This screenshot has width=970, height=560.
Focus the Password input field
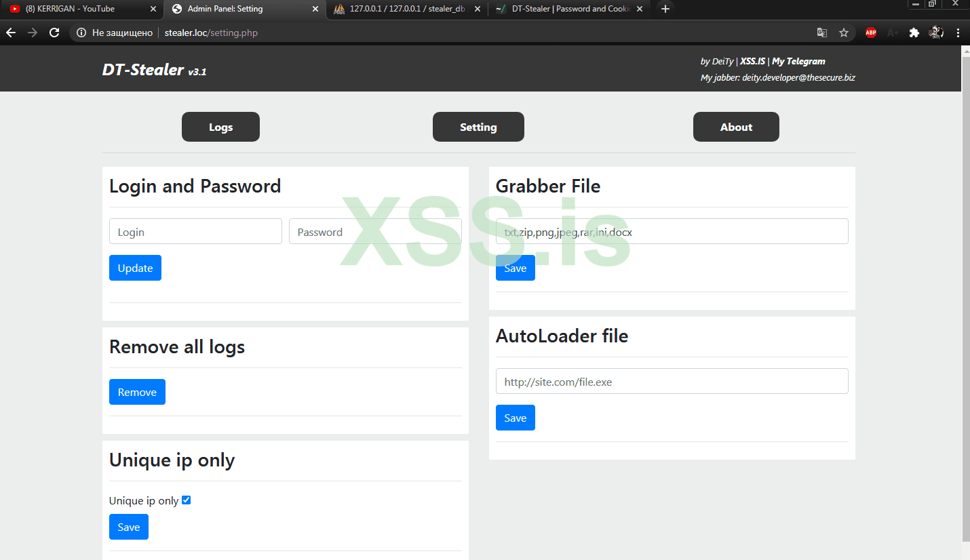[x=375, y=231]
